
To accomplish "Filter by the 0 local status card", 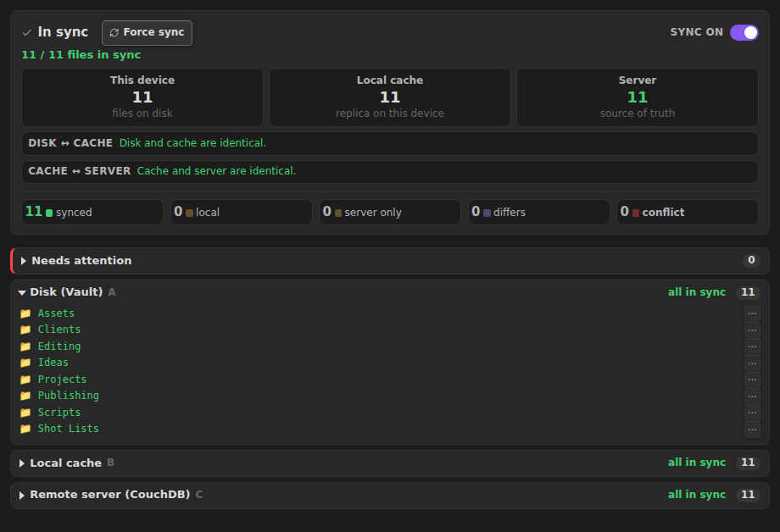I will tap(242, 213).
